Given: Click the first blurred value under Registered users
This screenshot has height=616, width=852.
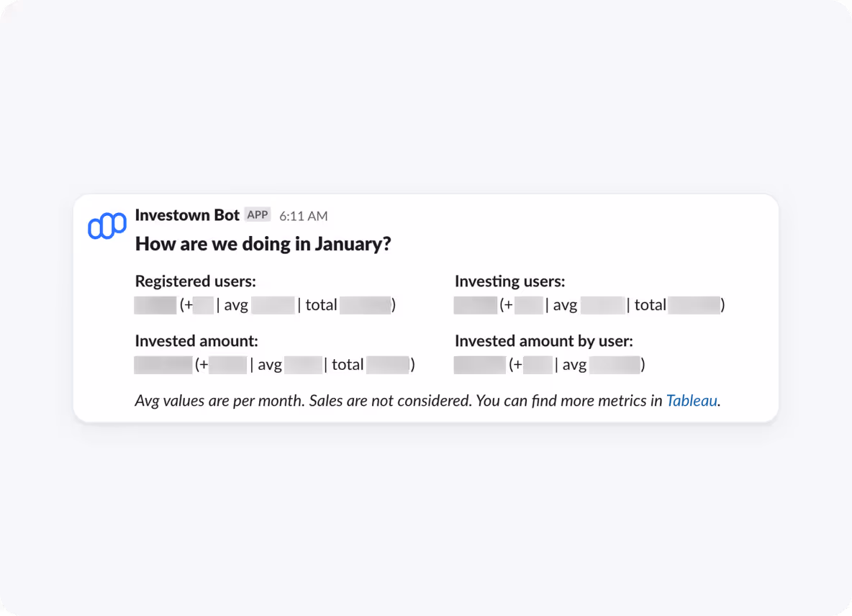Looking at the screenshot, I should coord(155,305).
